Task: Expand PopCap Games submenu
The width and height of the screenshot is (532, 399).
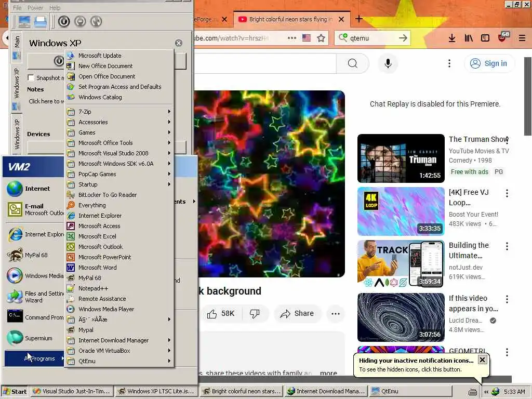Action: point(119,174)
